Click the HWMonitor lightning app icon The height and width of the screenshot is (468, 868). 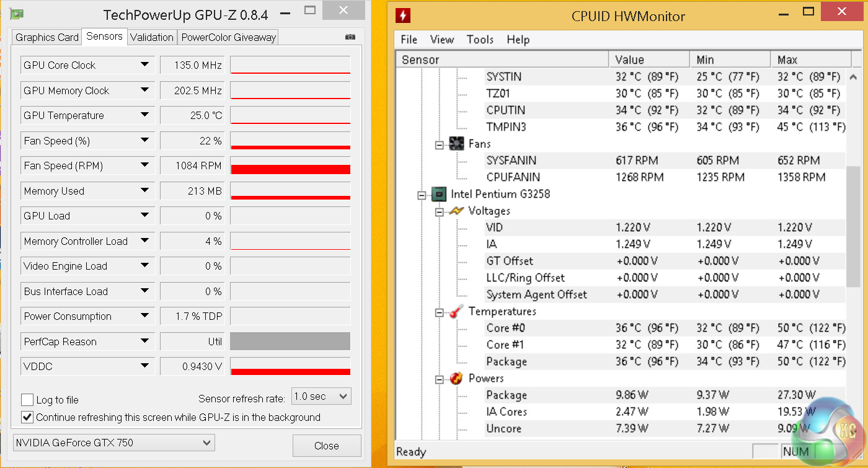[403, 15]
